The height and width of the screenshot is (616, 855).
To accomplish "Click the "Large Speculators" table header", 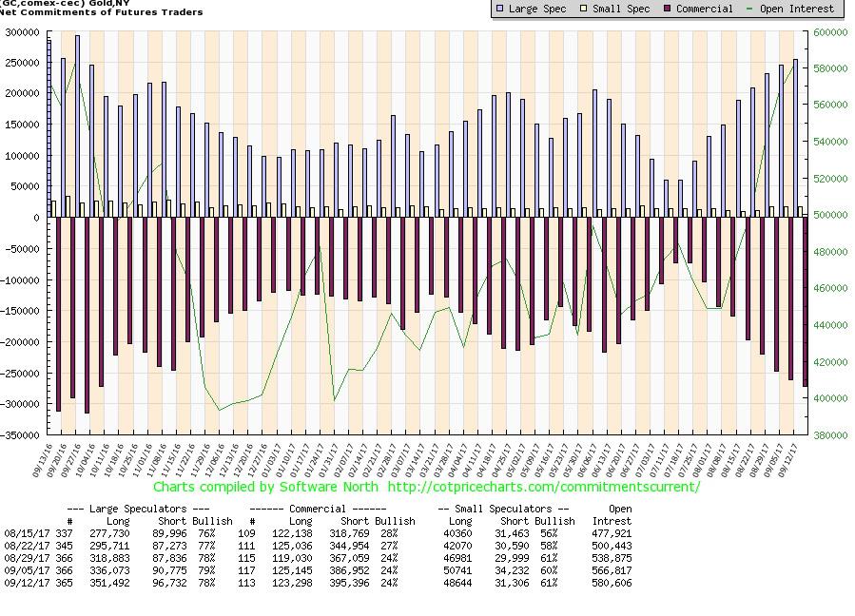I will (x=138, y=509).
